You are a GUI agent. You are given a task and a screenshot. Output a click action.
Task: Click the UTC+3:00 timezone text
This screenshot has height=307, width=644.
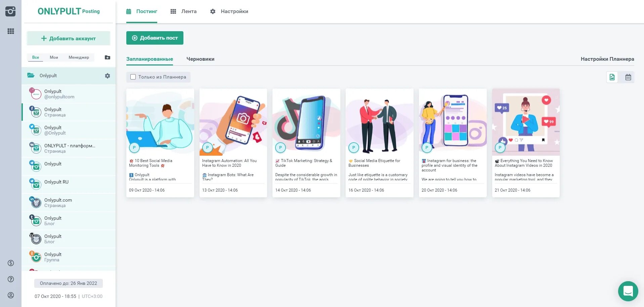92,296
